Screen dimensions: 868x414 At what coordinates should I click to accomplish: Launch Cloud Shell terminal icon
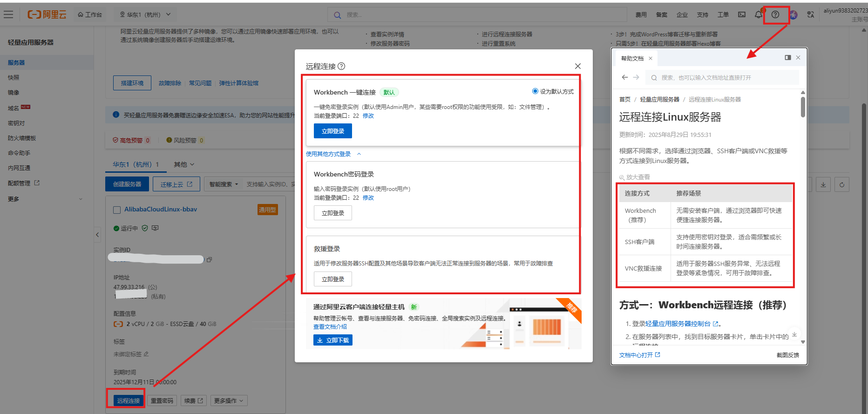[x=742, y=14]
